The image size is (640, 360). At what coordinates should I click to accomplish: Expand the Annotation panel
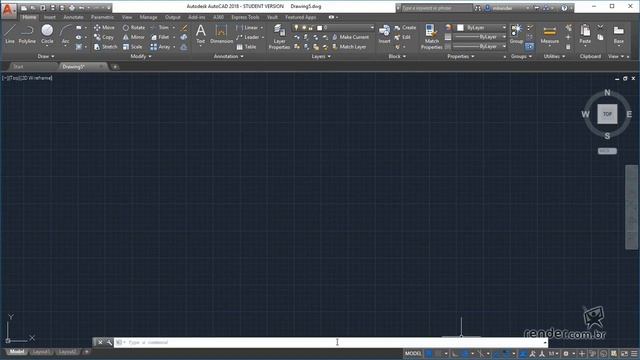[229, 56]
